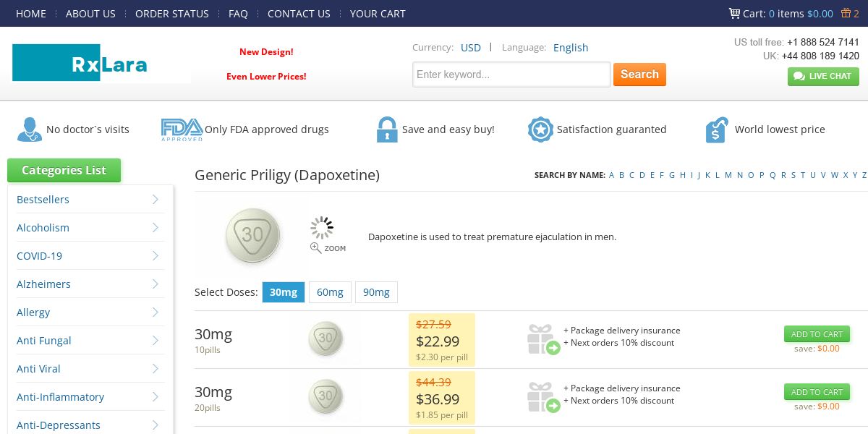
Task: Select the 60mg dose option
Action: (x=330, y=292)
